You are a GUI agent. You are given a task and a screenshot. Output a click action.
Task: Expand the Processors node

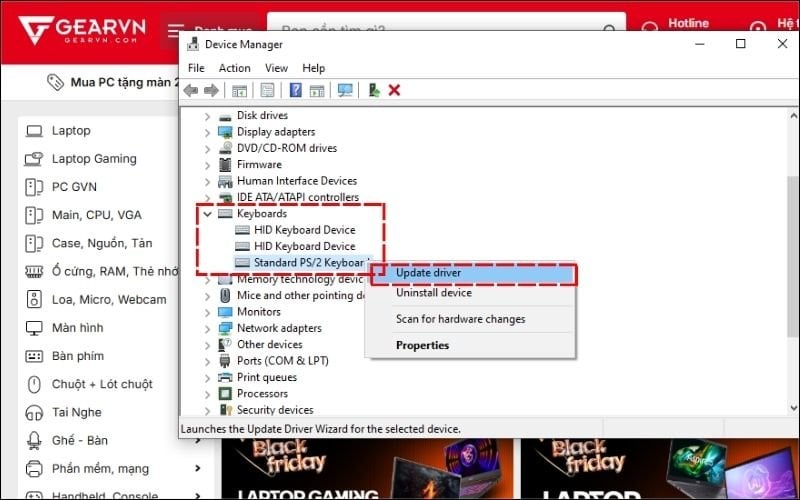pyautogui.click(x=207, y=394)
